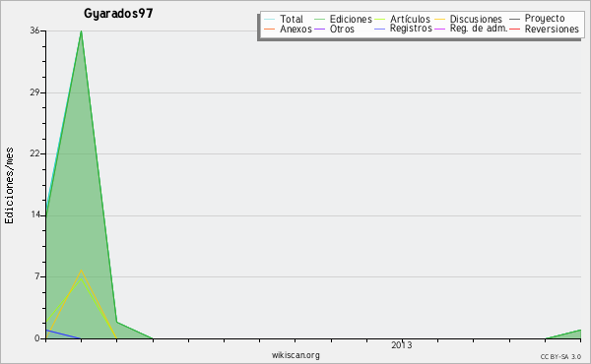Click the wikiscan.org text below the chart
This screenshot has height=364, width=591.
(295, 355)
